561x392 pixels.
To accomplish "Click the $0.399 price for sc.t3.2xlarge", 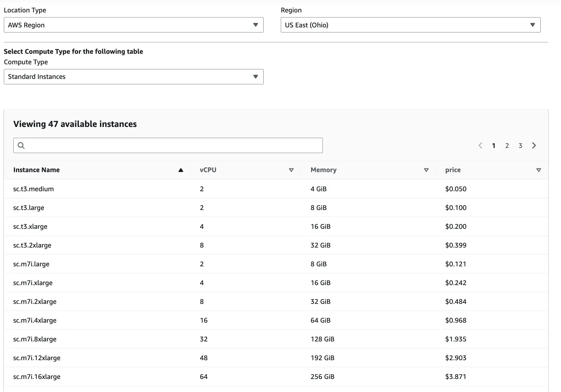I will coord(456,245).
